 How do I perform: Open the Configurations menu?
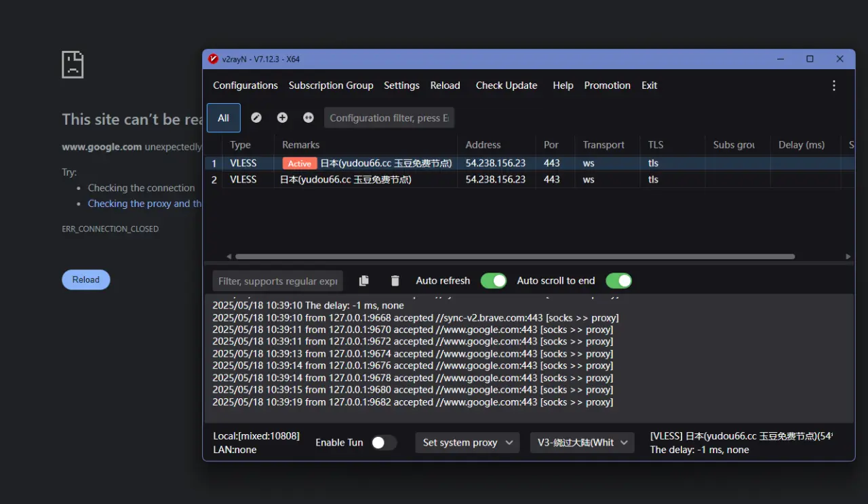(245, 85)
